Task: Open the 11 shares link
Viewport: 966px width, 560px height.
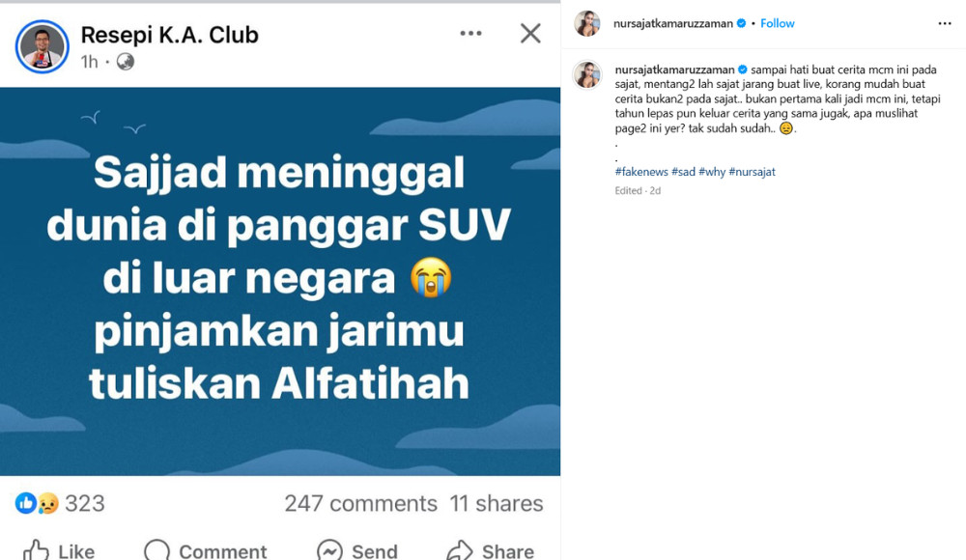Action: tap(496, 503)
